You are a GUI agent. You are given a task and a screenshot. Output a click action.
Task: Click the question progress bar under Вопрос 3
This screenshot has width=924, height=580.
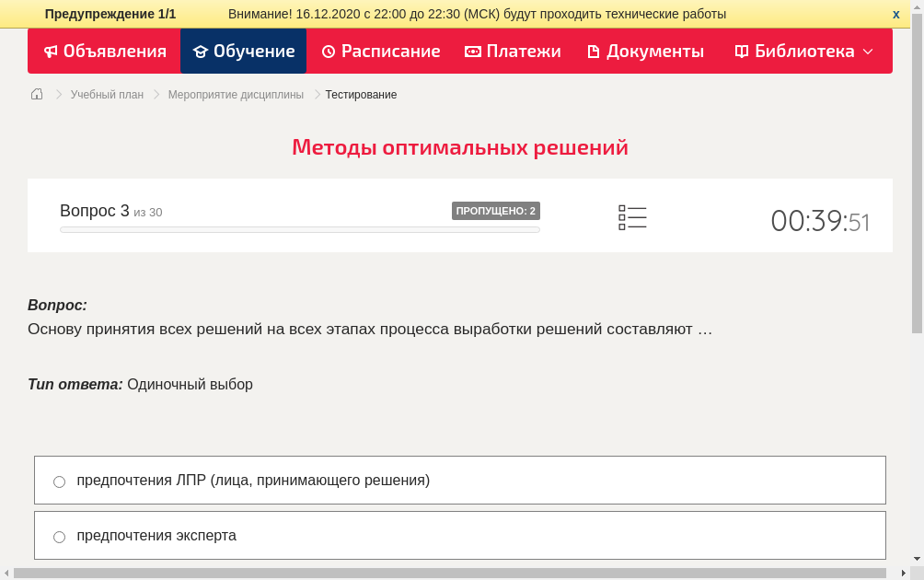(x=299, y=229)
